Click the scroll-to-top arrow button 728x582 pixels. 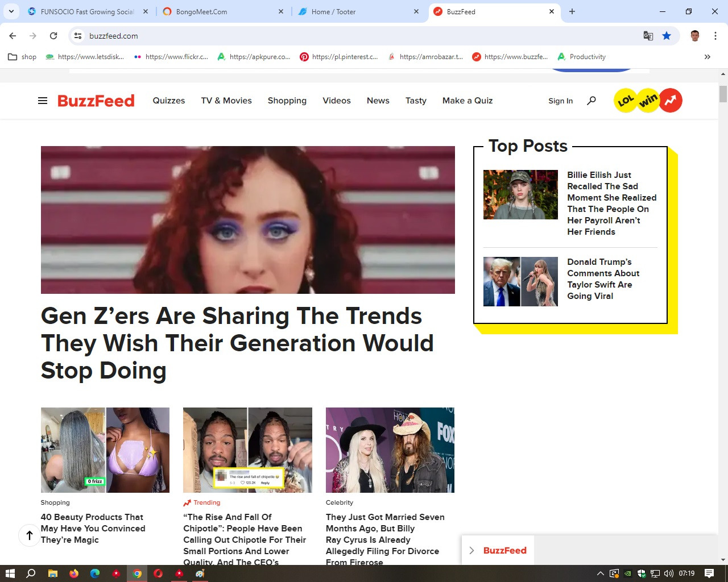click(x=30, y=535)
